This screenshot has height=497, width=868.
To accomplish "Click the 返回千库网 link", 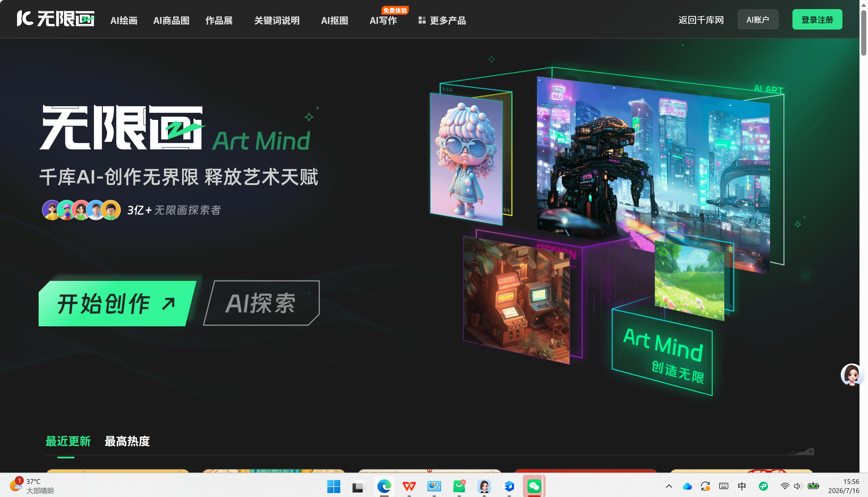I will click(x=701, y=20).
